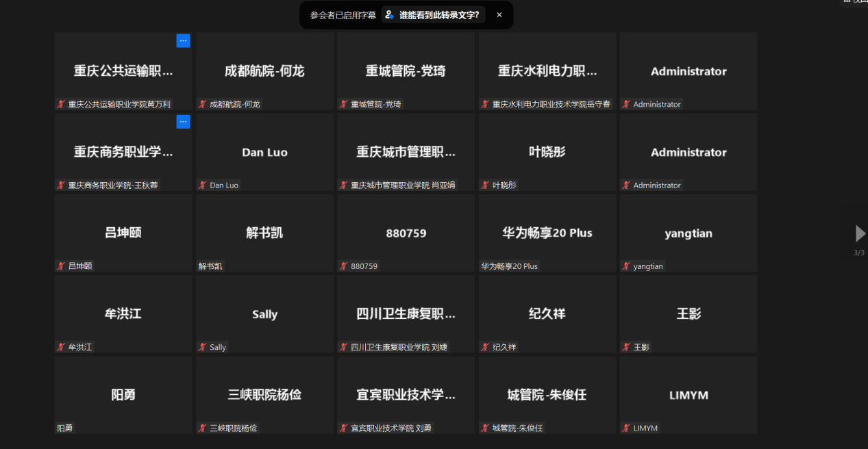Click yangtian's muted microphone icon
868x449 pixels.
626,266
